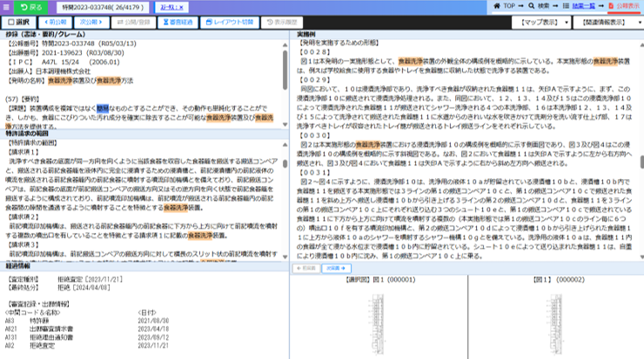
Task: Click the 検索 magnifier icon
Action: (532, 6)
